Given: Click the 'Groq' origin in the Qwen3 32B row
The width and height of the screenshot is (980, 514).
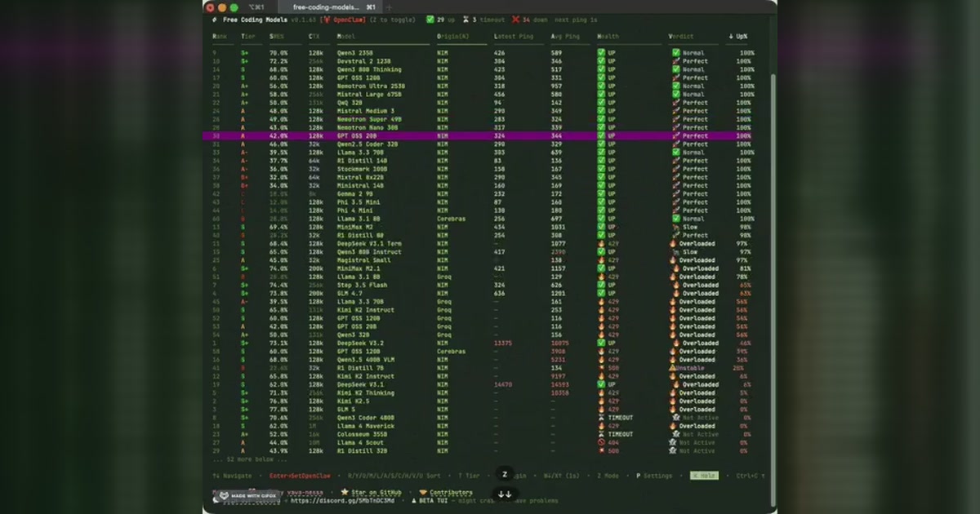Looking at the screenshot, I should pos(444,335).
